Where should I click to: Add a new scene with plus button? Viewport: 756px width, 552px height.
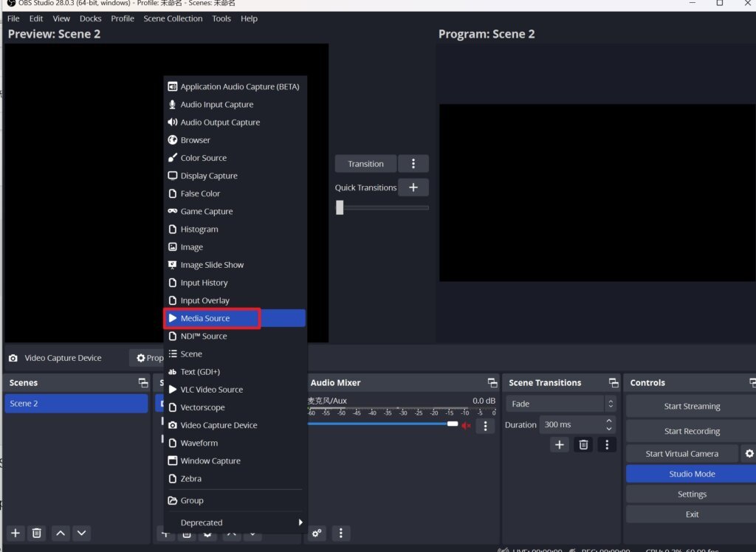(x=16, y=533)
